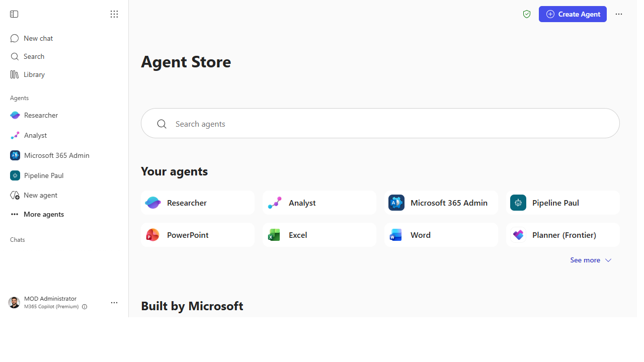The image size is (644, 362).
Task: Select Researcher in the sidebar agents list
Action: point(64,115)
